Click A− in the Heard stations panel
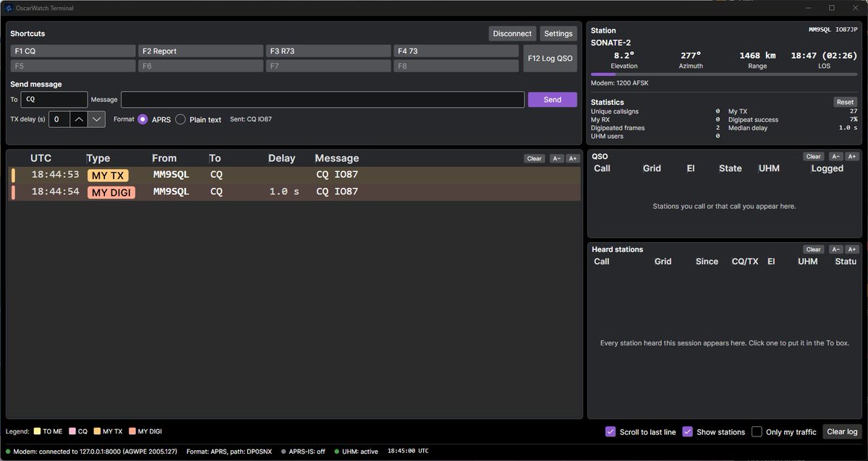Viewport: 868px width, 461px height. tap(835, 249)
